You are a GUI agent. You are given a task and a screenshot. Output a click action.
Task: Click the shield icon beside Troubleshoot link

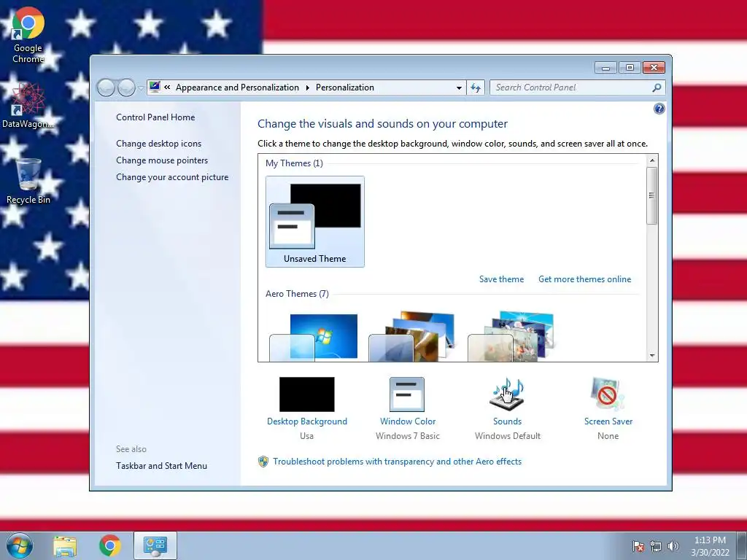pos(263,462)
